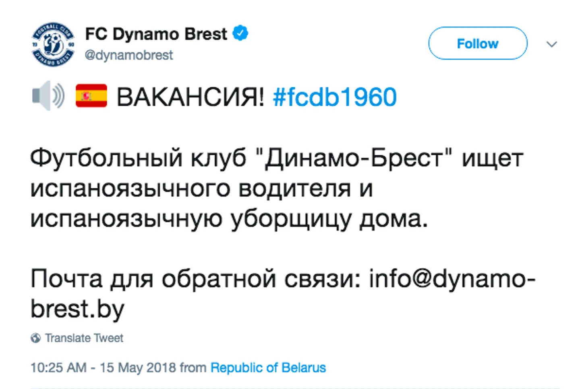Click the Spanish flag emoji

[91, 96]
